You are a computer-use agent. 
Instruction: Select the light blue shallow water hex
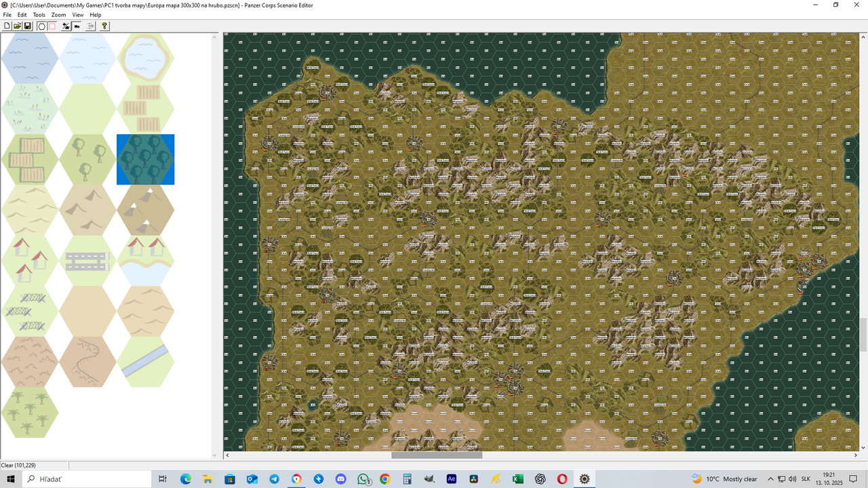click(x=87, y=58)
